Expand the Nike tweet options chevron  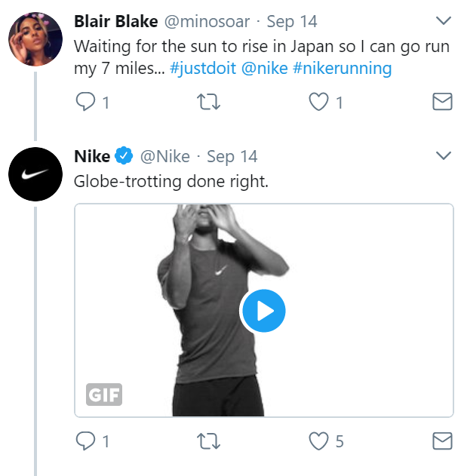444,156
